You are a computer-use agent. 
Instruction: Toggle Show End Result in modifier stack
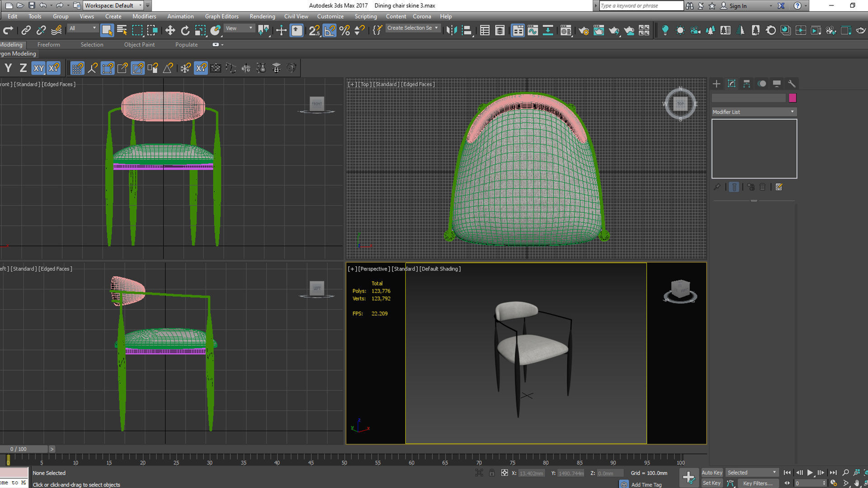click(734, 187)
